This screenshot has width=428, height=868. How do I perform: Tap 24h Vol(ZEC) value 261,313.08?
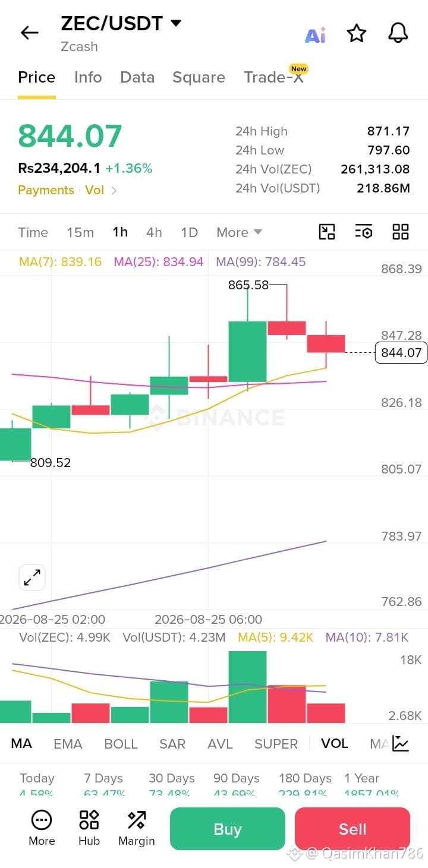[x=375, y=169]
